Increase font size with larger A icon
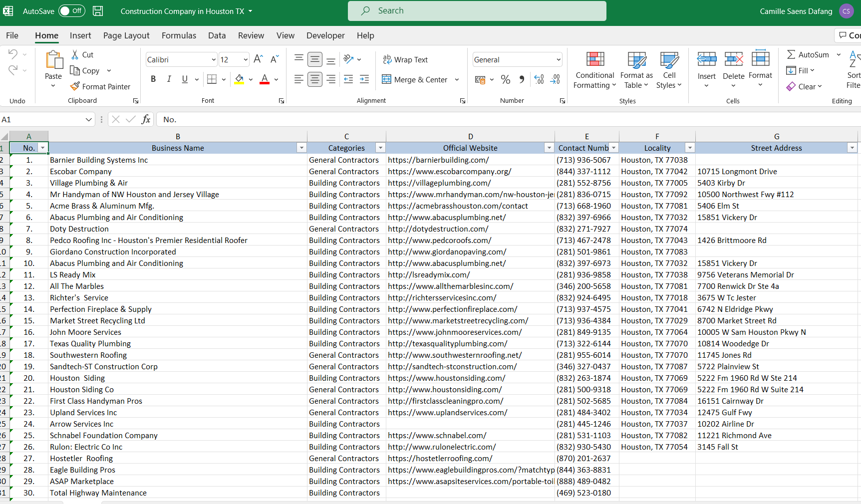This screenshot has width=861, height=504. tap(258, 59)
